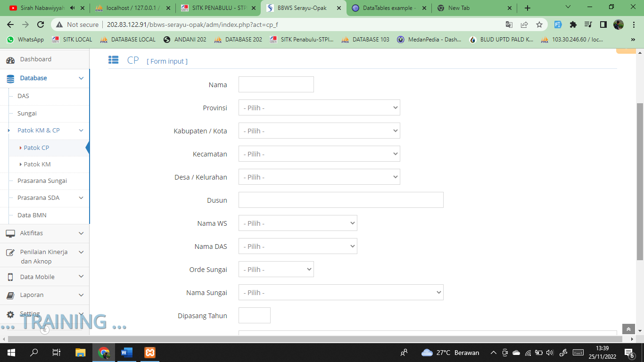Open the Provinsi dropdown
The image size is (644, 362).
tap(319, 108)
